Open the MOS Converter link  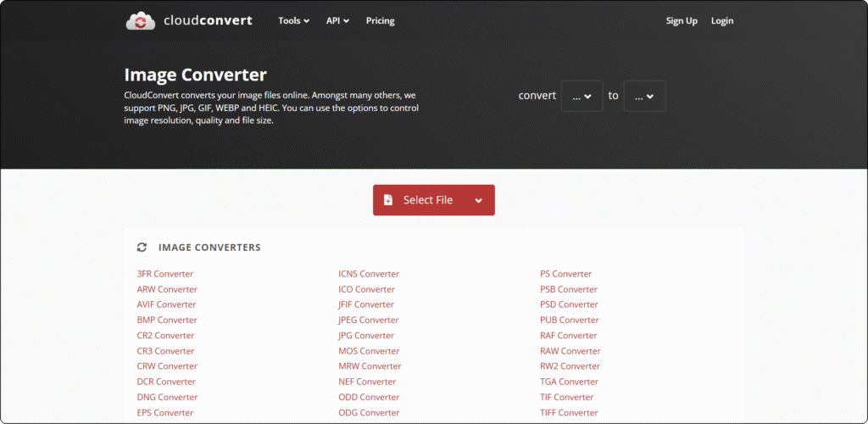click(x=369, y=351)
